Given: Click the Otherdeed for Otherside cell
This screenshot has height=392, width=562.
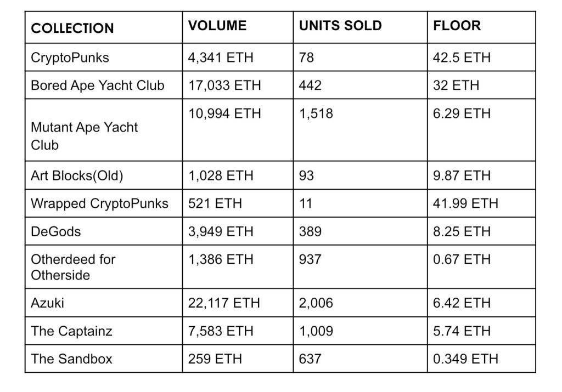Looking at the screenshot, I should click(x=73, y=267).
